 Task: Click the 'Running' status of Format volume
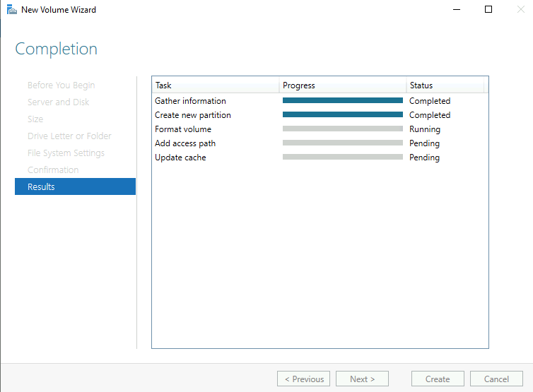pos(425,129)
